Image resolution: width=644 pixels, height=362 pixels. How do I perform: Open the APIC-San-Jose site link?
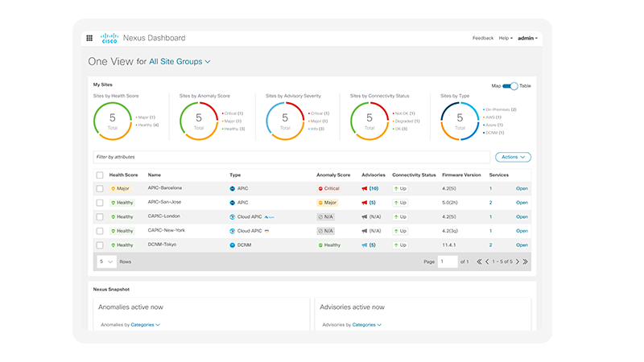[x=522, y=203]
